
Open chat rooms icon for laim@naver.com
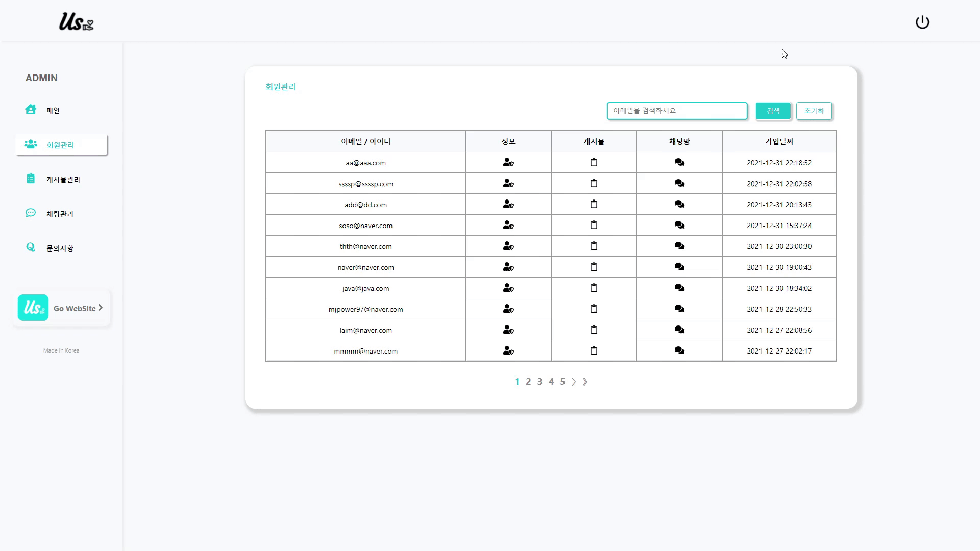(679, 330)
